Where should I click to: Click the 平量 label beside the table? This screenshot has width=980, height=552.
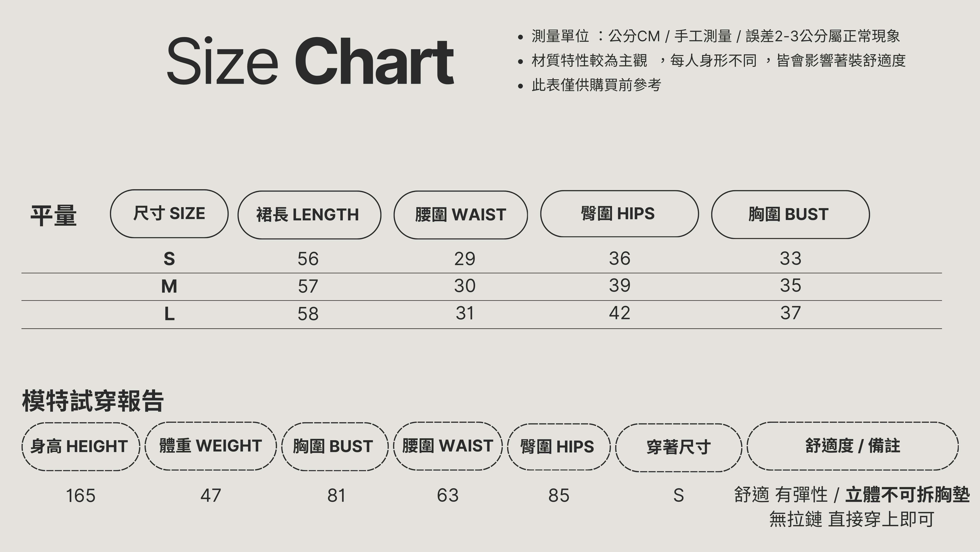click(x=54, y=216)
